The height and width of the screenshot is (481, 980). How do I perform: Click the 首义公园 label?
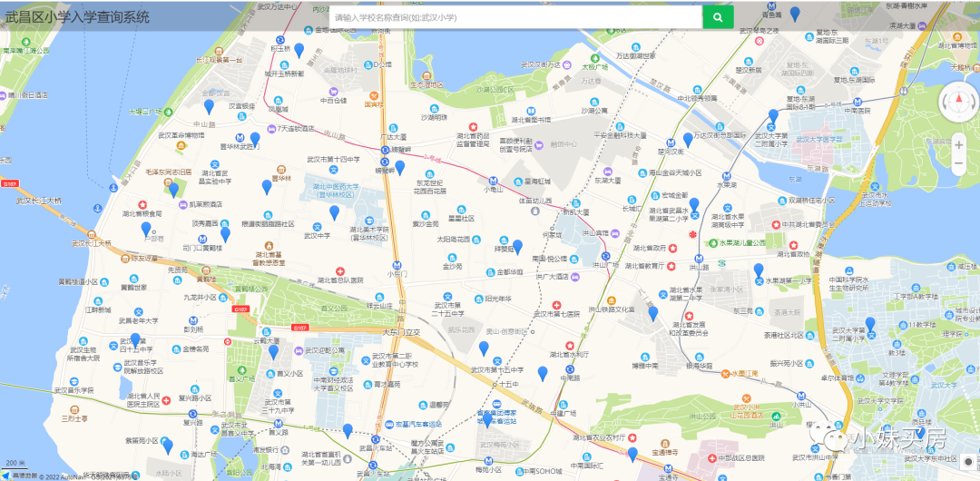[334, 309]
